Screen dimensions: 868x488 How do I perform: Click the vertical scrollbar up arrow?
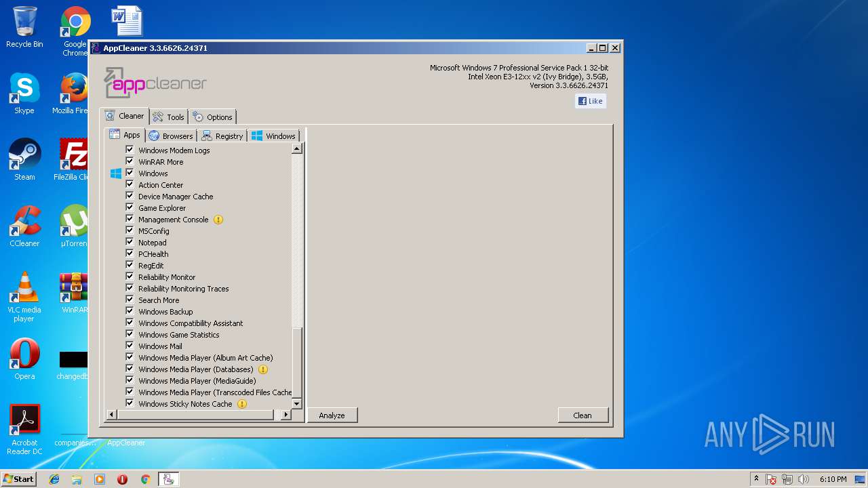click(297, 149)
